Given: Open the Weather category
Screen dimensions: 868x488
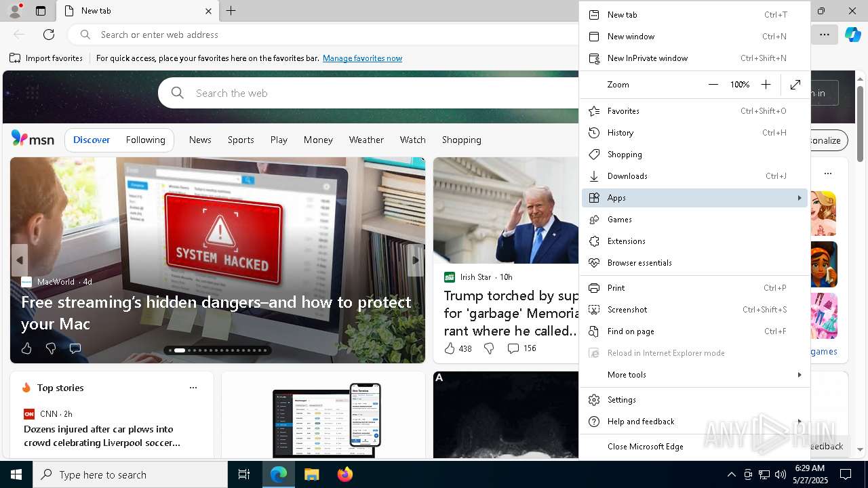Looking at the screenshot, I should pos(366,140).
